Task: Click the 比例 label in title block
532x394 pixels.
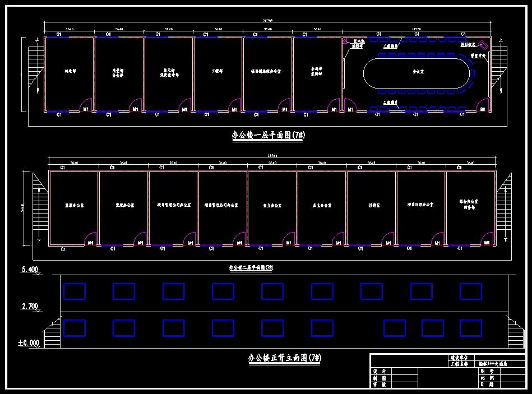Action: pyautogui.click(x=487, y=378)
